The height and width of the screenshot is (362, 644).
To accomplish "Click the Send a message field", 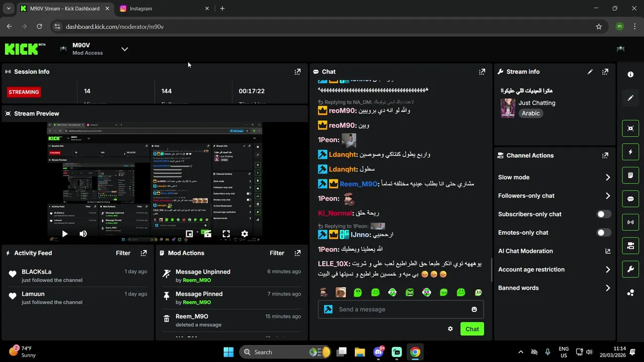I will tap(401, 309).
